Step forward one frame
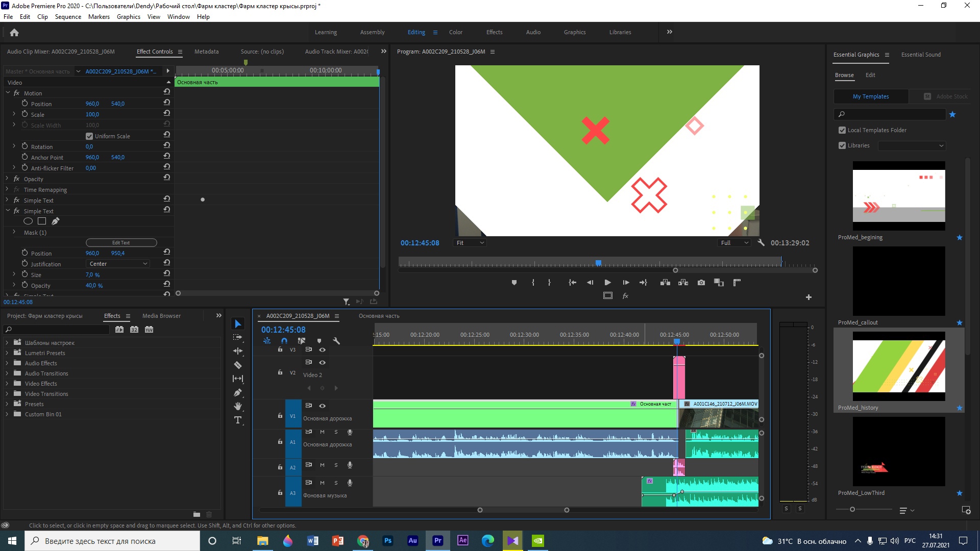 626,283
